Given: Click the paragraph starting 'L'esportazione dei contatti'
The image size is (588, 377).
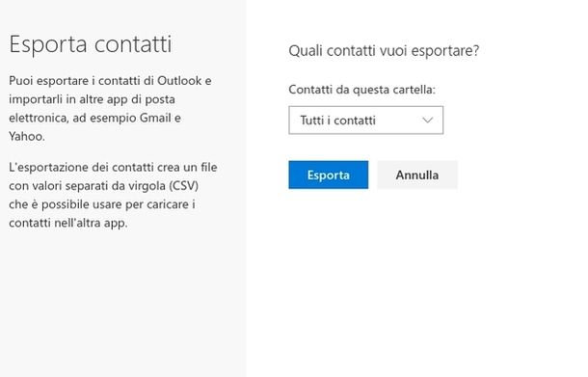Looking at the screenshot, I should (113, 195).
